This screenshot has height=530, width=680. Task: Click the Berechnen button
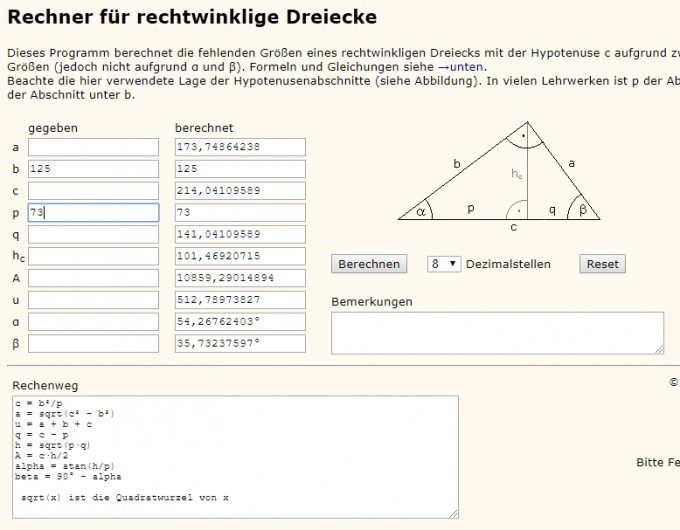pos(369,264)
